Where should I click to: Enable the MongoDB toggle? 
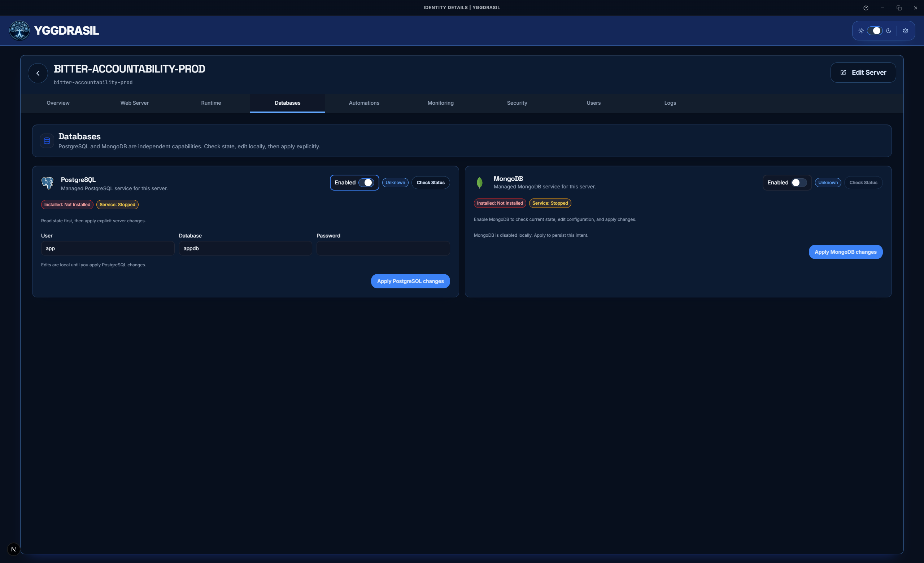(798, 183)
